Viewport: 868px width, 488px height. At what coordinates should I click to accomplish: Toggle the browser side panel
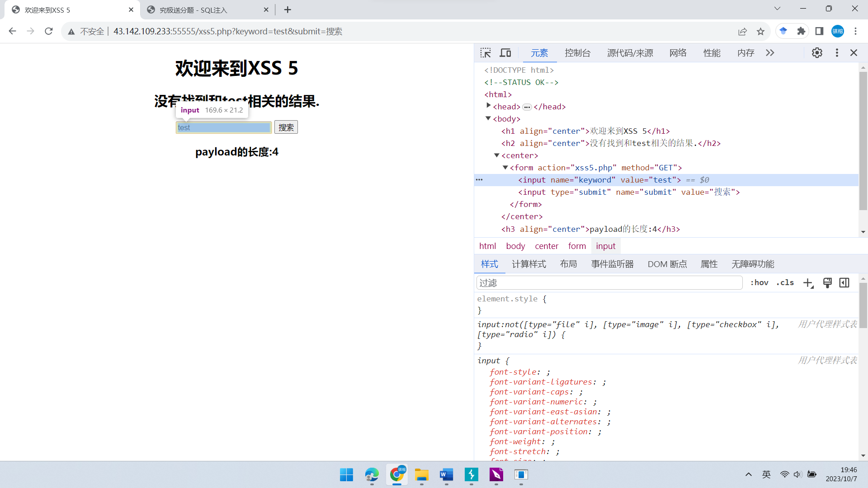(819, 31)
